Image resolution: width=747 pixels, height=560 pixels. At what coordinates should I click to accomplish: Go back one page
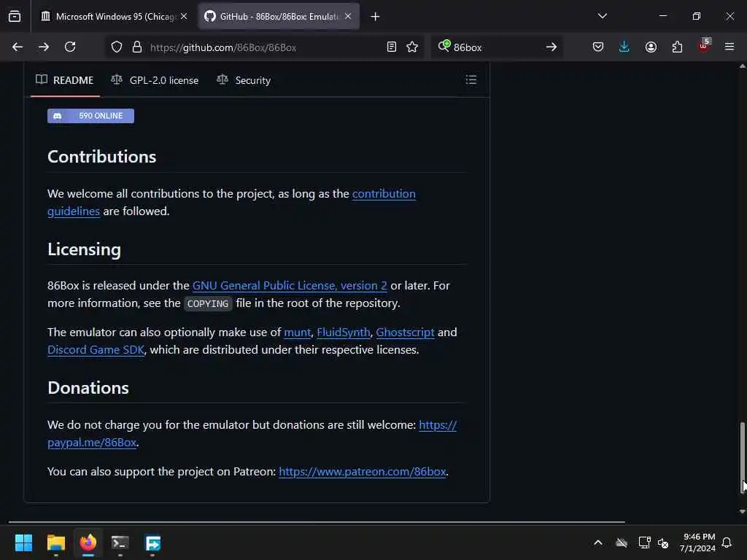click(x=18, y=47)
